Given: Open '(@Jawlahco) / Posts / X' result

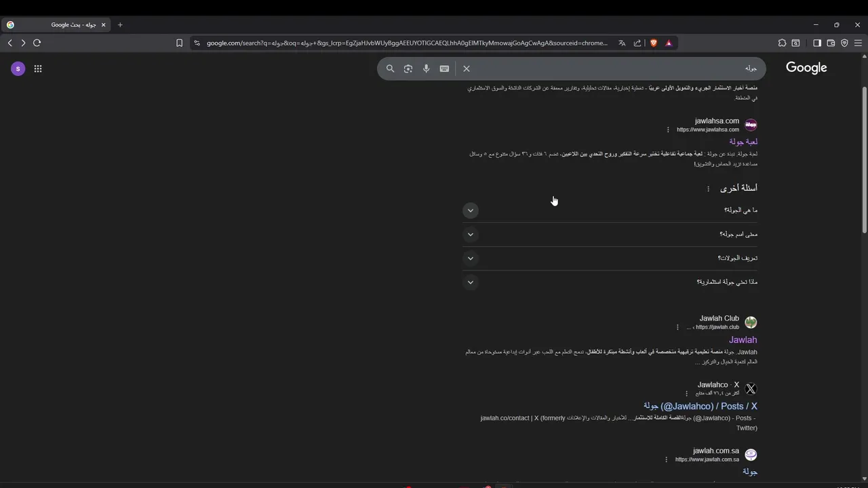Looking at the screenshot, I should (x=700, y=406).
